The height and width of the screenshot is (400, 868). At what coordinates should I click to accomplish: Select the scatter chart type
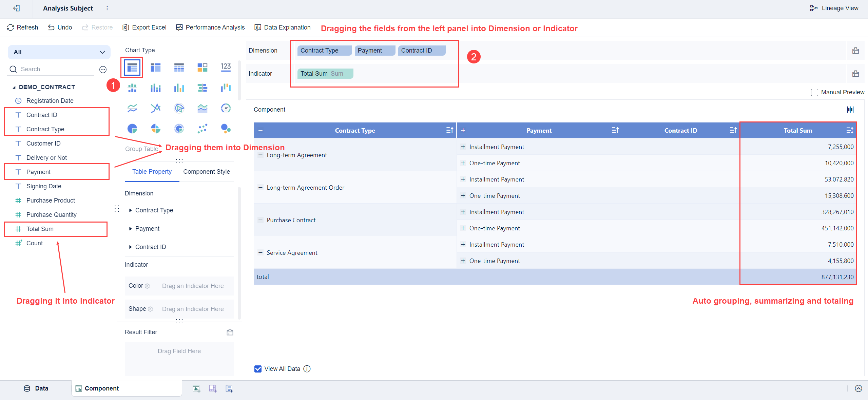coord(202,129)
